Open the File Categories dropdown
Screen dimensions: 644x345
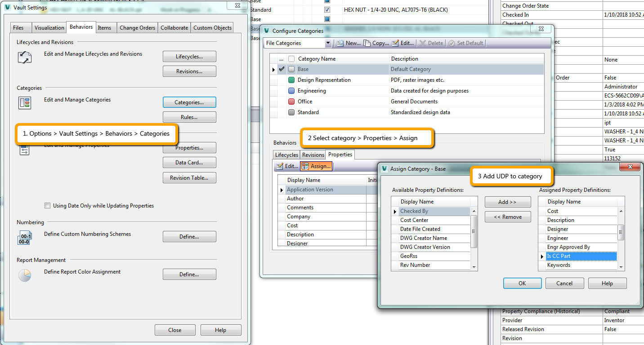[328, 43]
